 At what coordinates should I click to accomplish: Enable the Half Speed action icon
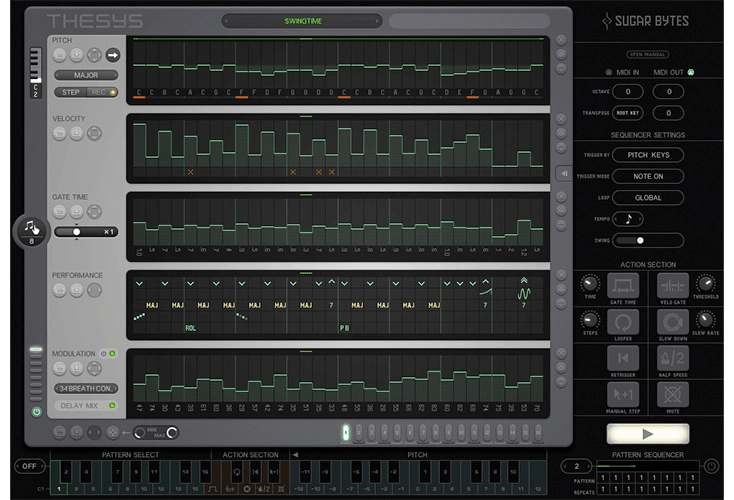[x=672, y=359]
